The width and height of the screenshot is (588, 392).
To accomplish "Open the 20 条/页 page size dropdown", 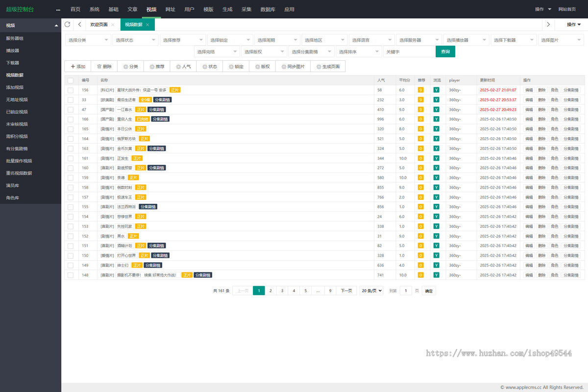I will pos(371,291).
